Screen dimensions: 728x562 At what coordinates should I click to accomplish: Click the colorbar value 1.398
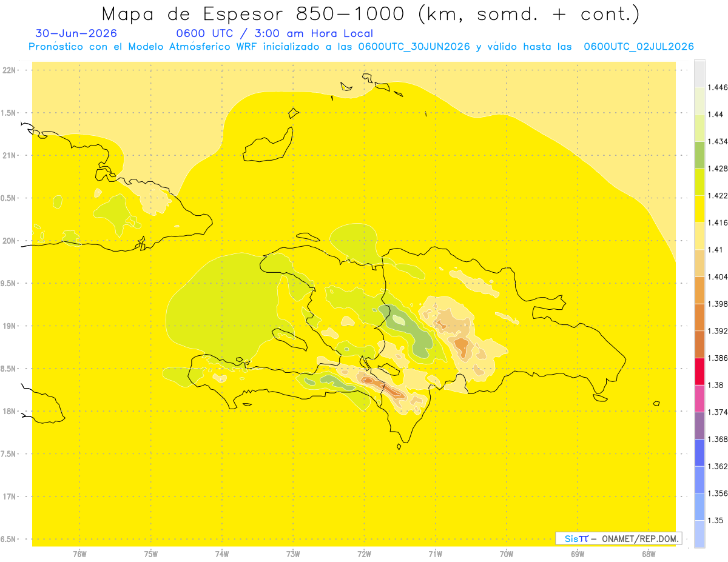pyautogui.click(x=719, y=304)
